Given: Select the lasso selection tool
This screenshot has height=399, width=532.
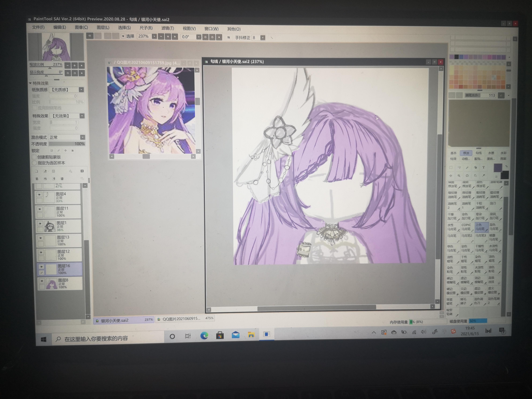Looking at the screenshot, I should 459,168.
